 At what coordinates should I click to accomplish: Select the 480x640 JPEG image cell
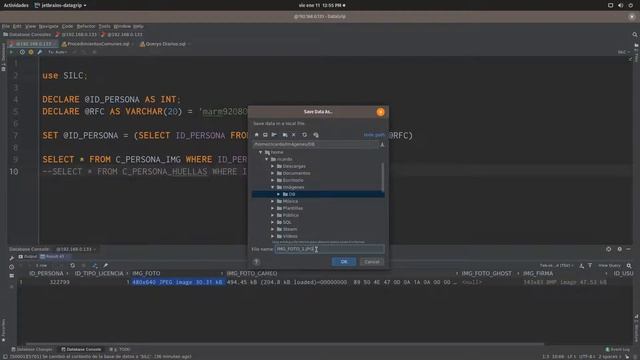[x=178, y=282]
